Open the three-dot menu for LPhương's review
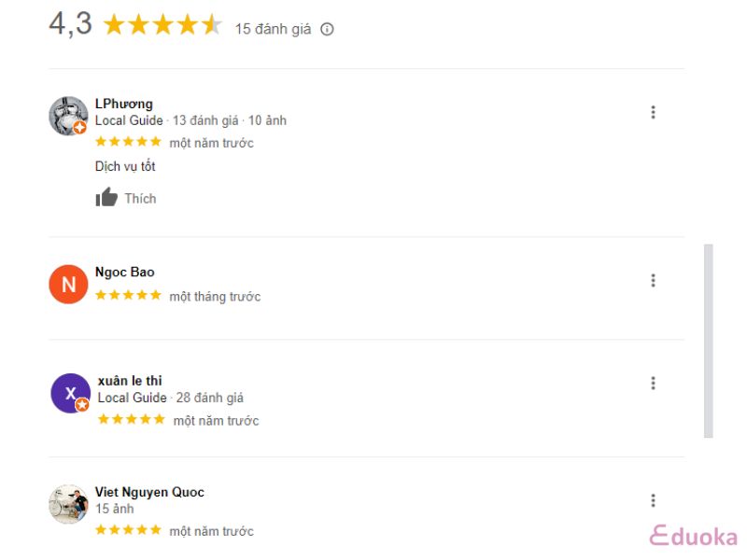Viewport: 747px width, 560px height. coord(653,112)
